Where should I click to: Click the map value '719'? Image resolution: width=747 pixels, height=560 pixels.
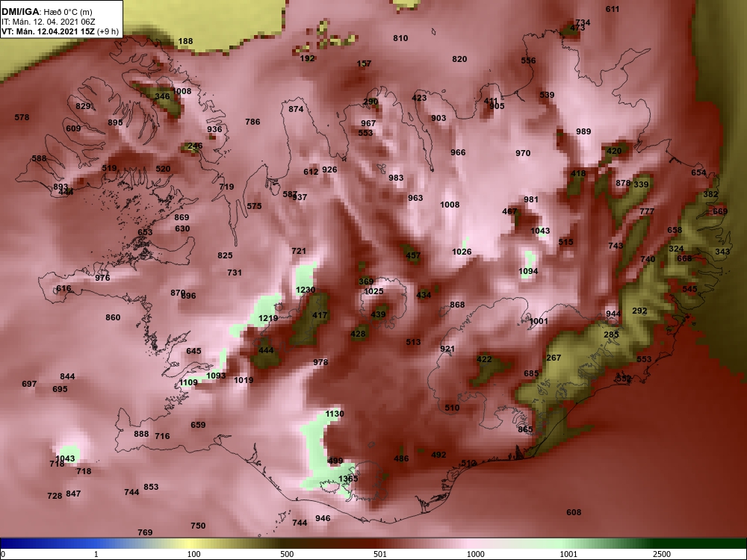point(226,187)
